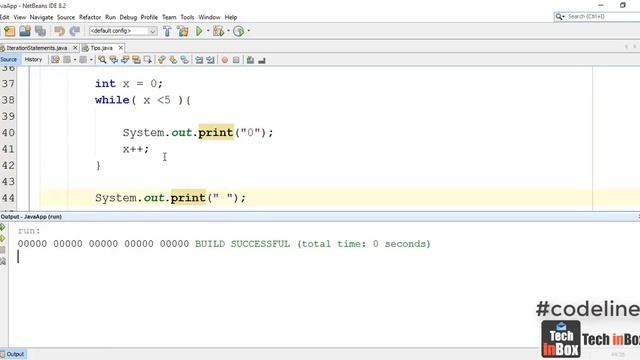This screenshot has width=640, height=360.
Task: Click the Open Project icon
Action: point(25,31)
